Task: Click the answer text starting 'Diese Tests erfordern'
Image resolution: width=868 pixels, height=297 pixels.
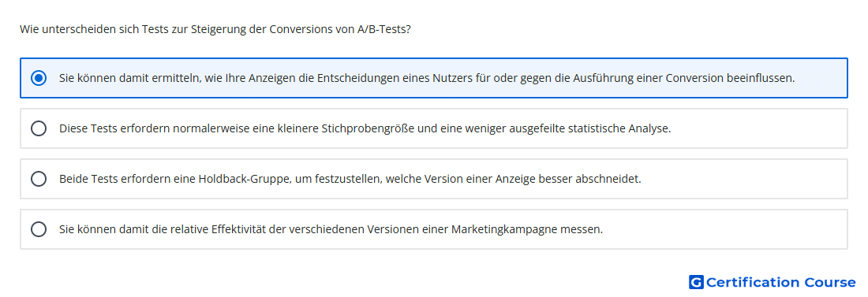Action: click(365, 128)
